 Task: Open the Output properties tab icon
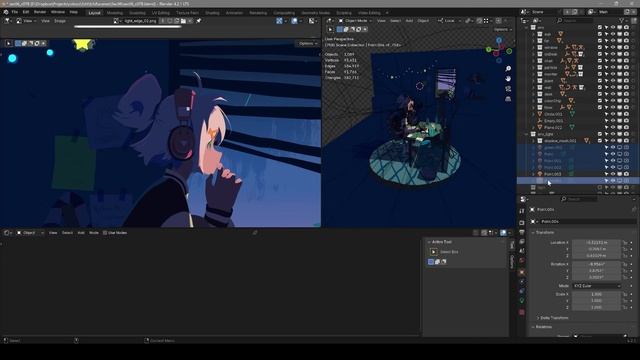tap(522, 232)
